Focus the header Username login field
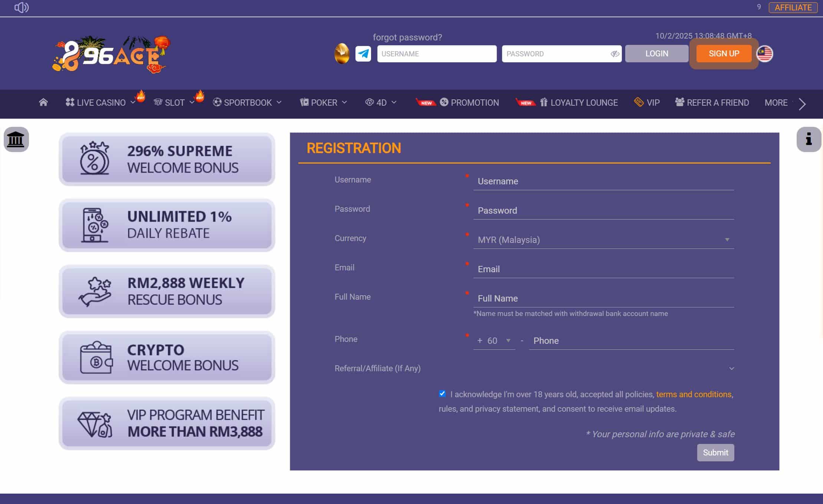Image resolution: width=823 pixels, height=504 pixels. pyautogui.click(x=437, y=54)
